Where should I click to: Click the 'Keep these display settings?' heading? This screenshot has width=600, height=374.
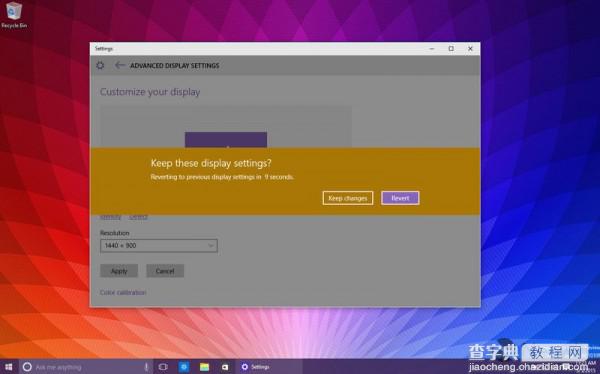pyautogui.click(x=211, y=163)
